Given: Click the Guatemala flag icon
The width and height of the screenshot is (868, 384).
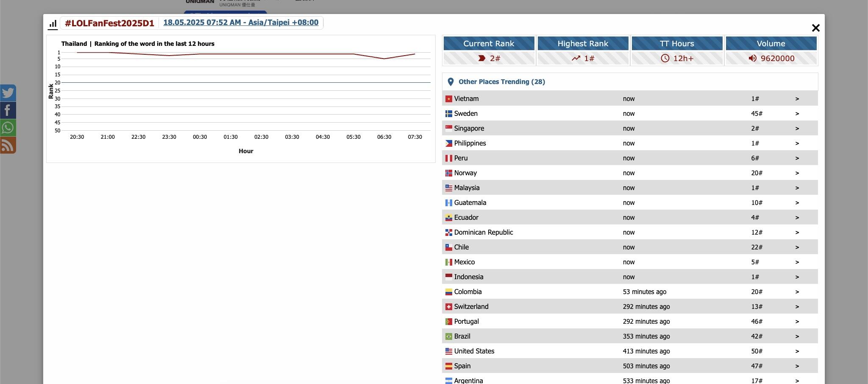Looking at the screenshot, I should click(x=449, y=203).
